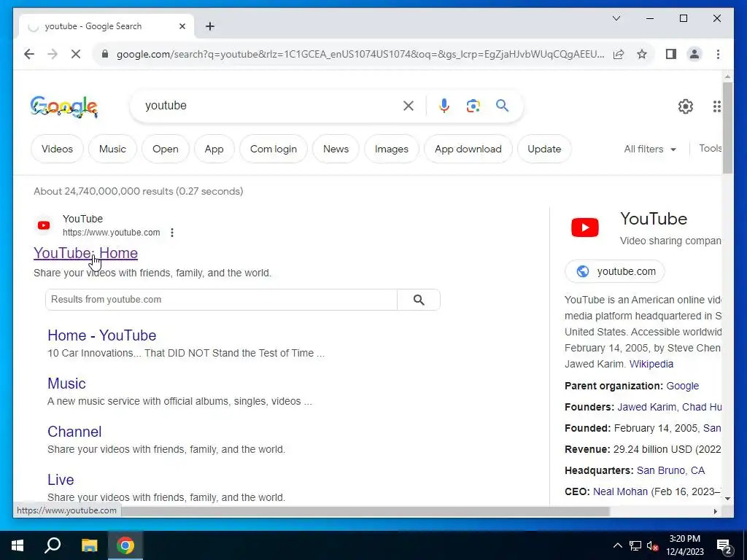The width and height of the screenshot is (747, 560).
Task: Open the Wikipedia link
Action: point(651,364)
